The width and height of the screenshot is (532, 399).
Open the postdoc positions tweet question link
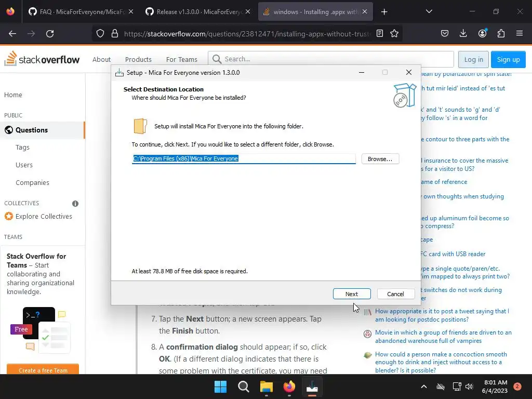click(x=442, y=315)
